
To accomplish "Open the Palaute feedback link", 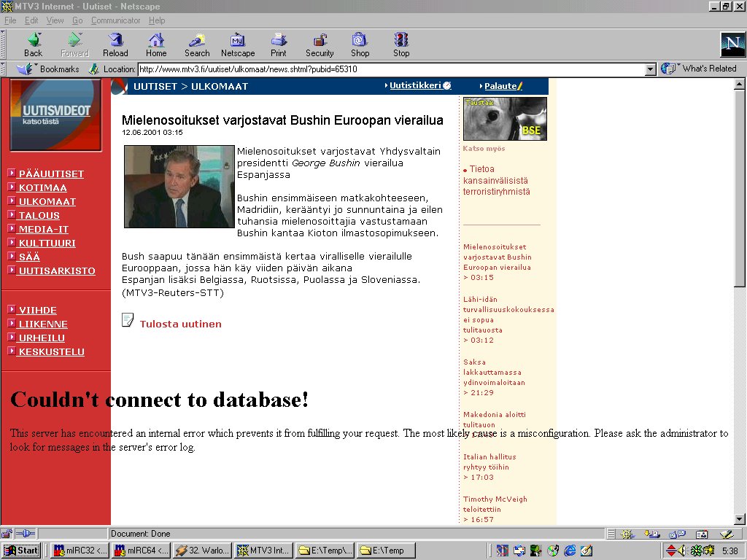I will (500, 86).
